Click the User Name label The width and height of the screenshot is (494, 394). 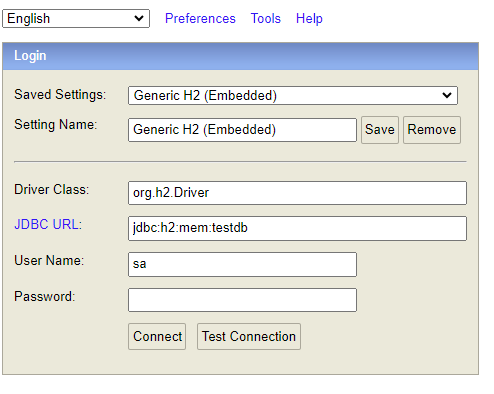click(x=49, y=260)
